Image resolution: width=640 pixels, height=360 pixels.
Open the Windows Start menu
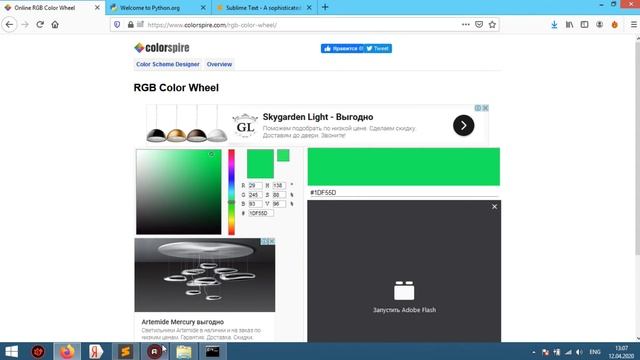tap(11, 351)
